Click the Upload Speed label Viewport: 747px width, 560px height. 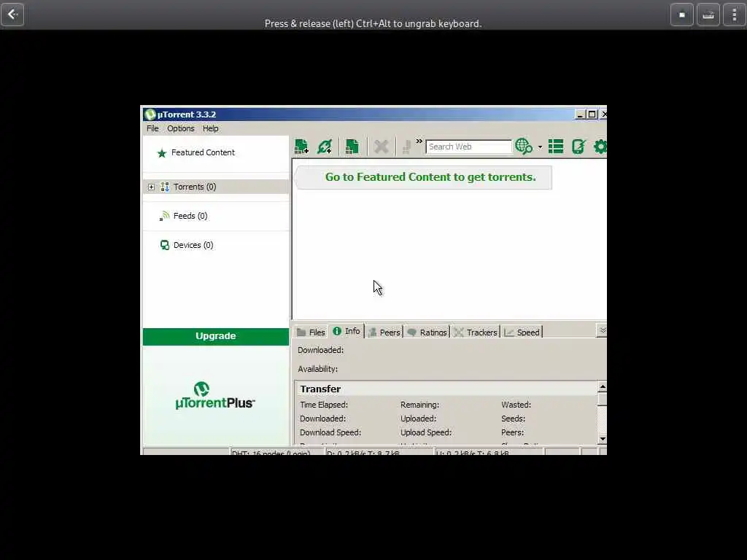click(426, 432)
